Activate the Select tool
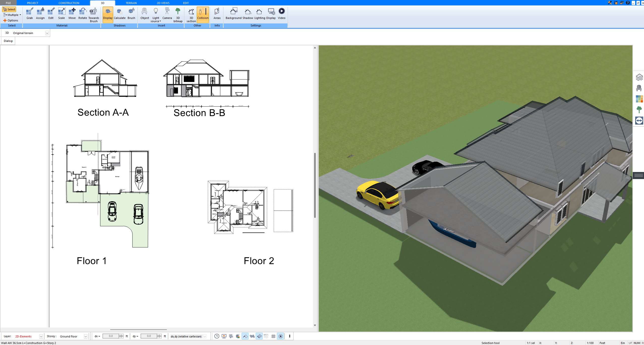The height and width of the screenshot is (345, 644). pos(9,9)
